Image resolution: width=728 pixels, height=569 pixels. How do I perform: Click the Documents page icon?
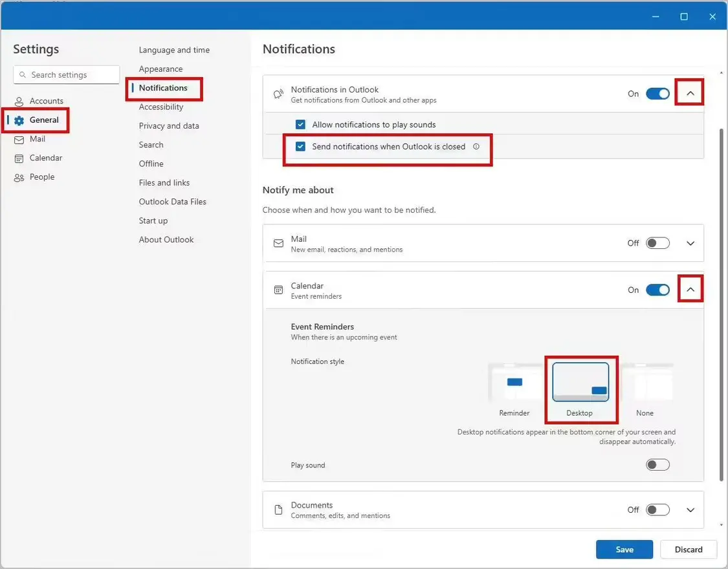click(278, 510)
